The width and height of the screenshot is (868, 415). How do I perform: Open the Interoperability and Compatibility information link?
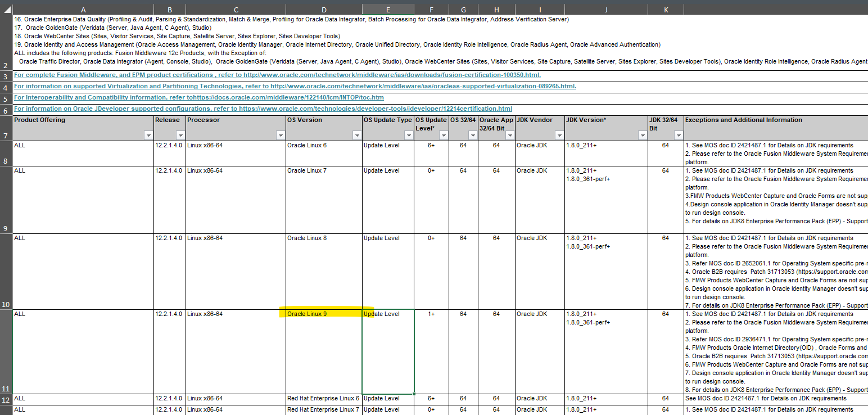coord(199,97)
